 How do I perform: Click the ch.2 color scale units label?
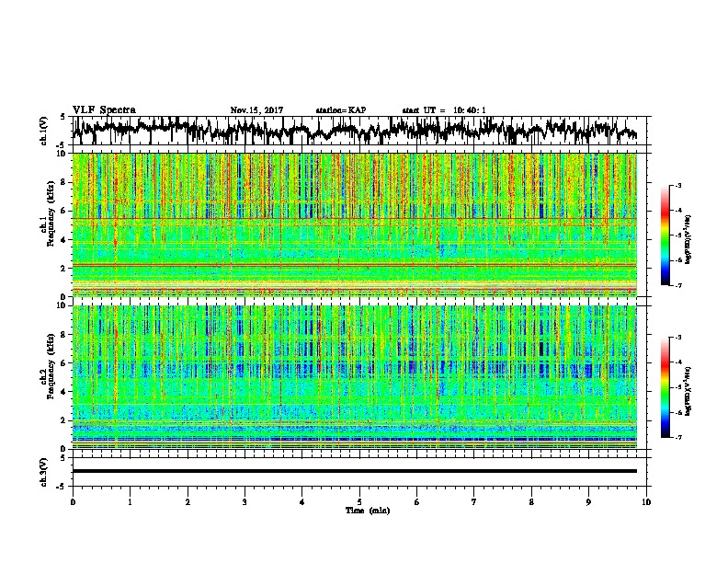[689, 391]
